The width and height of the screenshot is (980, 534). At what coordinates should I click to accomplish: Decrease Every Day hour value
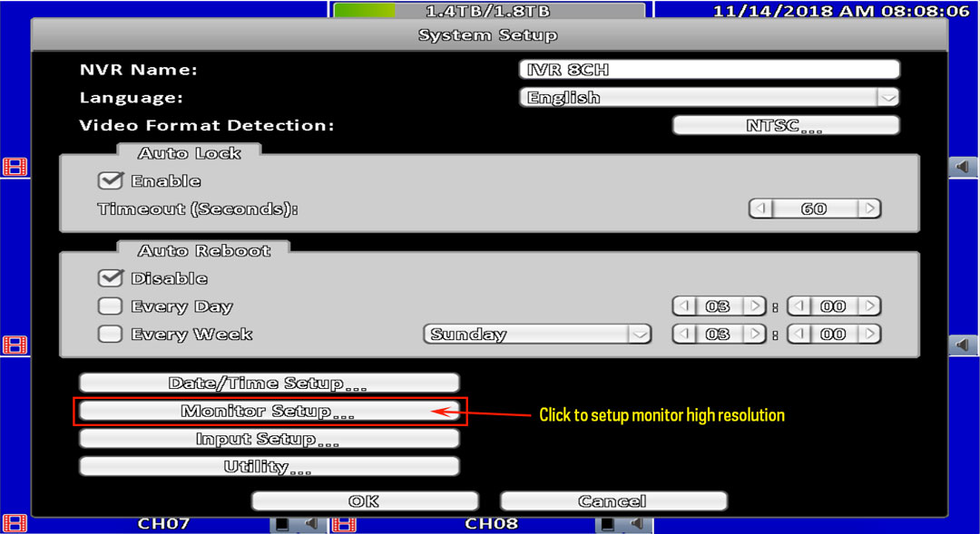(684, 306)
